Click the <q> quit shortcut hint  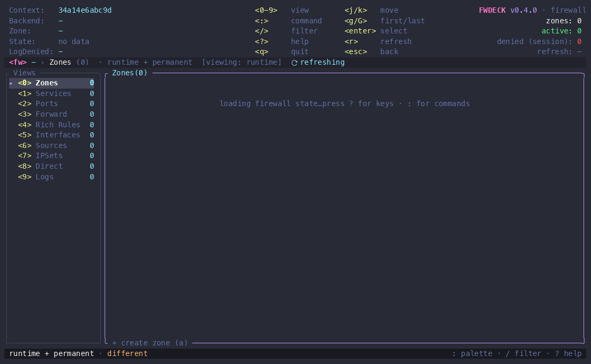click(x=281, y=51)
